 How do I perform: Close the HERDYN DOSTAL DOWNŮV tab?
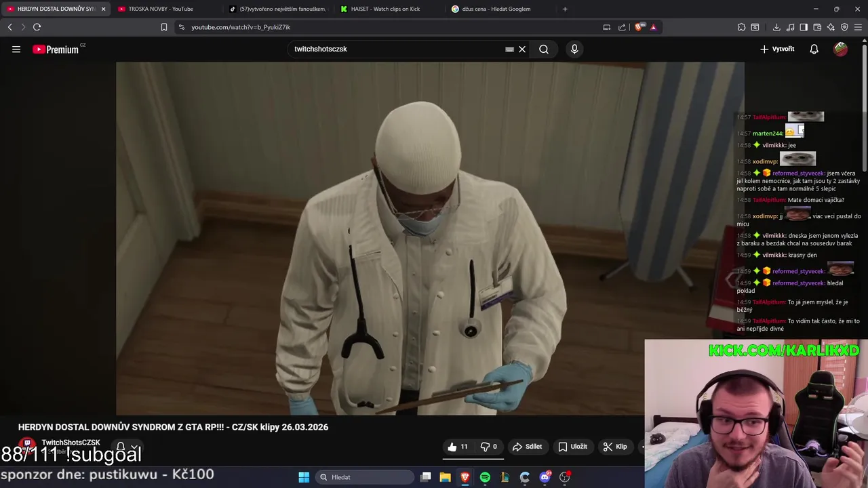[103, 9]
